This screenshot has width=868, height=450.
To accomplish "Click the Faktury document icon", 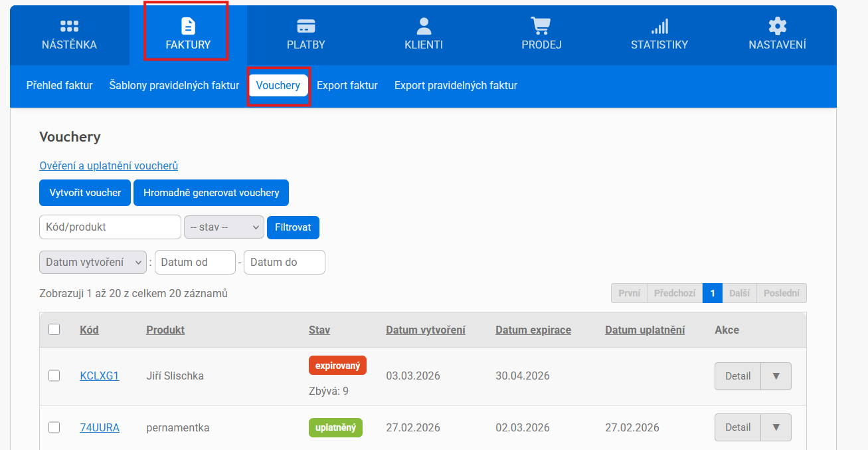I will [188, 26].
